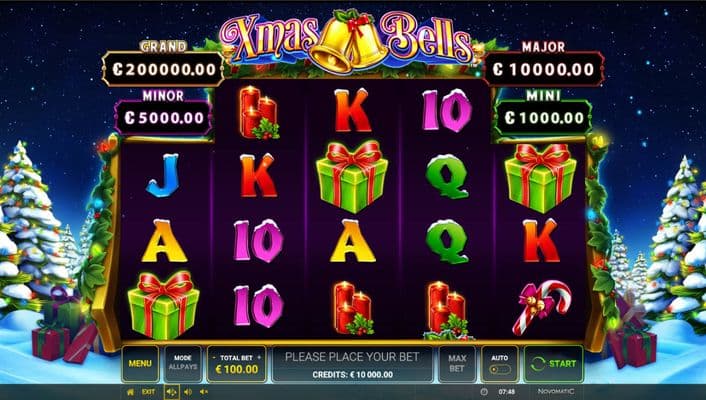Decrease total bet with minus sign

click(x=214, y=358)
